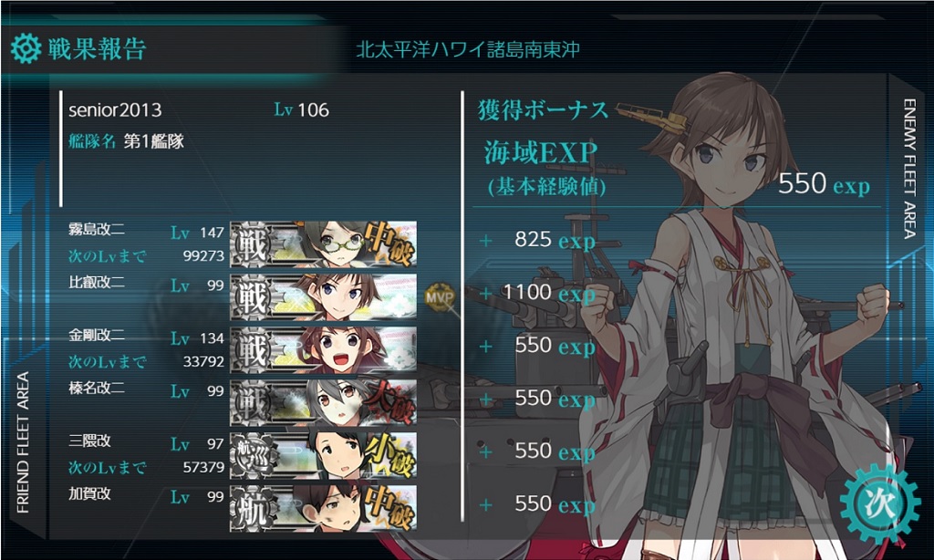Select 三隈改 ship banner
The image size is (934, 560).
coord(324,455)
